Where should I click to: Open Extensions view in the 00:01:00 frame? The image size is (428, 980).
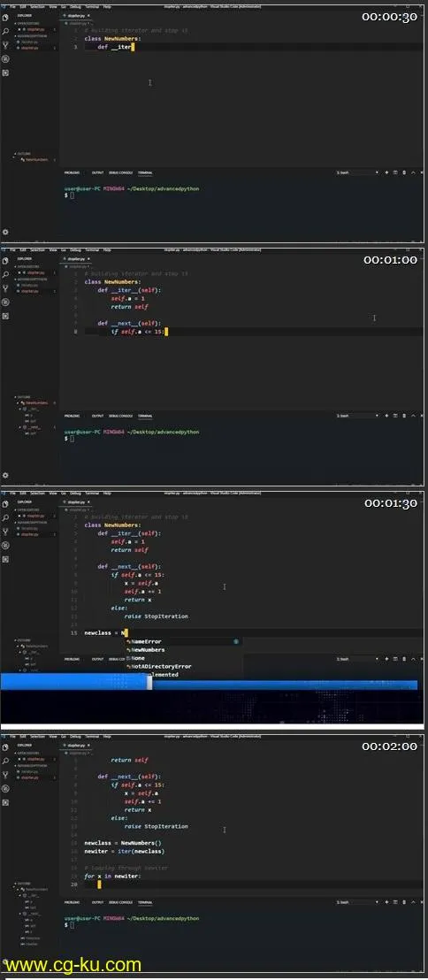click(5, 316)
